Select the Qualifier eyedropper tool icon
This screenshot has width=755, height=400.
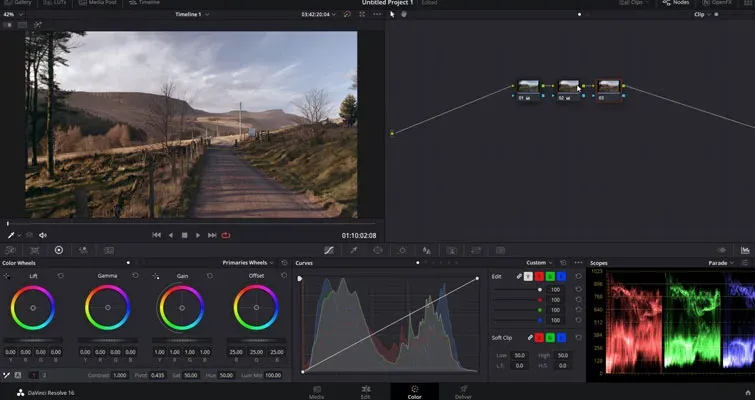click(x=354, y=250)
